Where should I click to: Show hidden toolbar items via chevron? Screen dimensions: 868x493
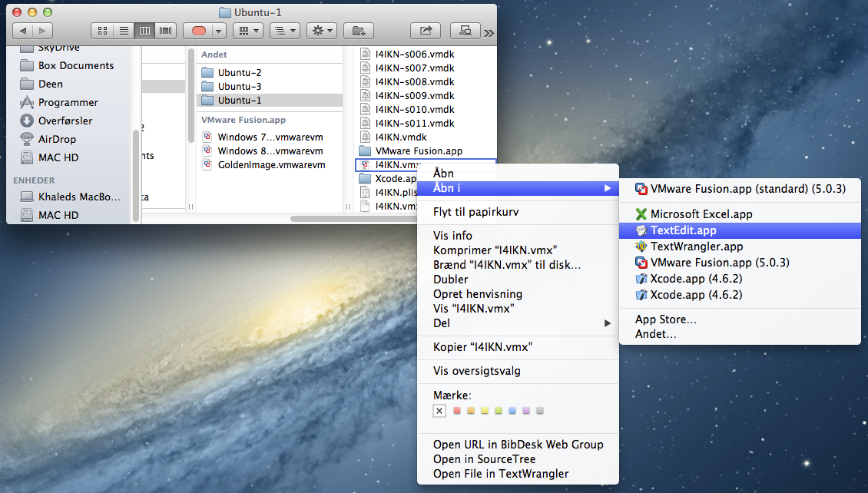click(489, 33)
